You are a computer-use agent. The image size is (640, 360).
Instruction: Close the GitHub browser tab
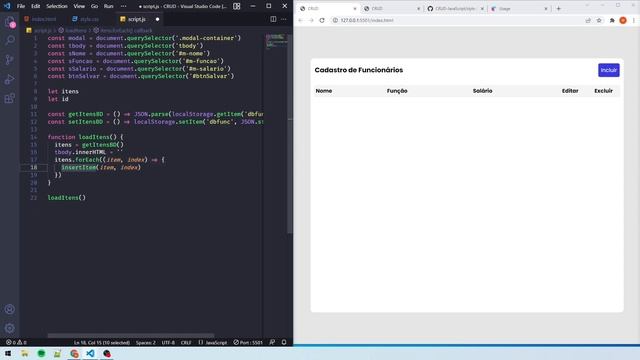click(482, 9)
